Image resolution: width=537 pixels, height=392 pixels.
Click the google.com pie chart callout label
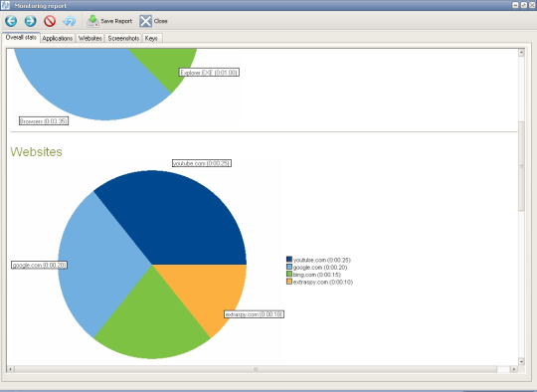click(x=40, y=266)
